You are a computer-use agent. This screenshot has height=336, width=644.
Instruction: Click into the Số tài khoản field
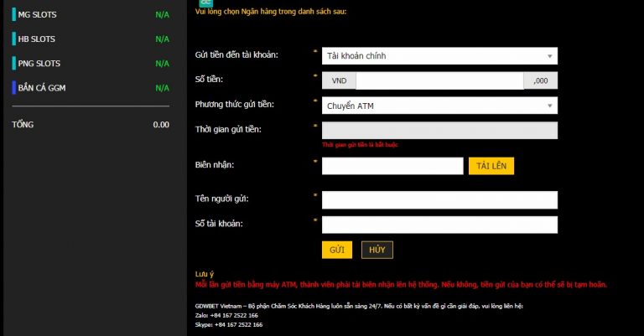pyautogui.click(x=439, y=225)
